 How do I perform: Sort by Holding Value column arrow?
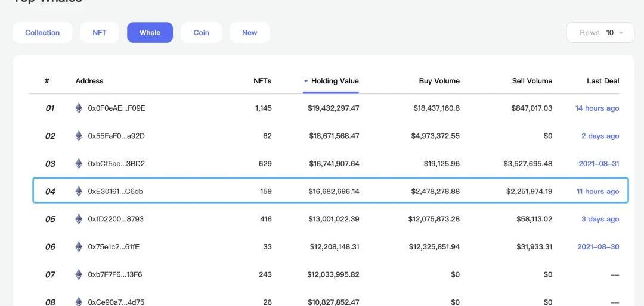[306, 81]
